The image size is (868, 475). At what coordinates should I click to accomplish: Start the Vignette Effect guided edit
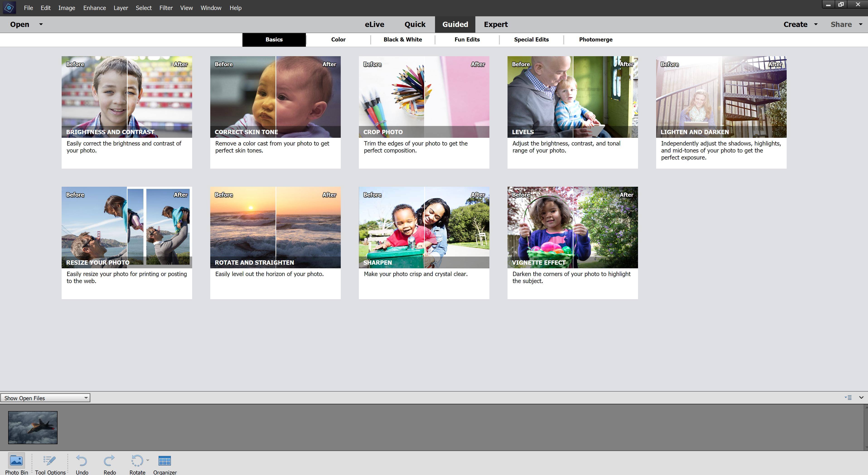coord(572,228)
